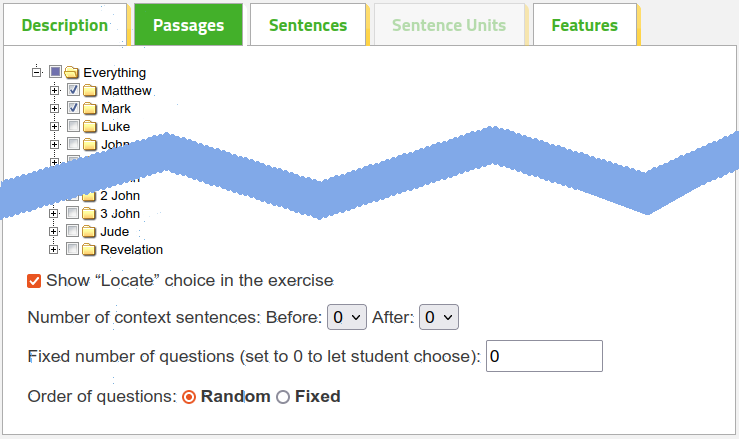
Task: Click the 3 John folder icon
Action: coord(89,214)
